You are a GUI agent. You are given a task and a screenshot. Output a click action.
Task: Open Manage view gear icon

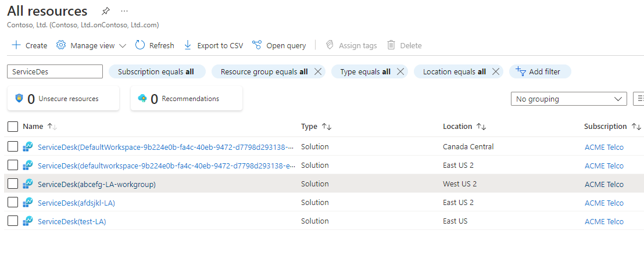(x=61, y=45)
